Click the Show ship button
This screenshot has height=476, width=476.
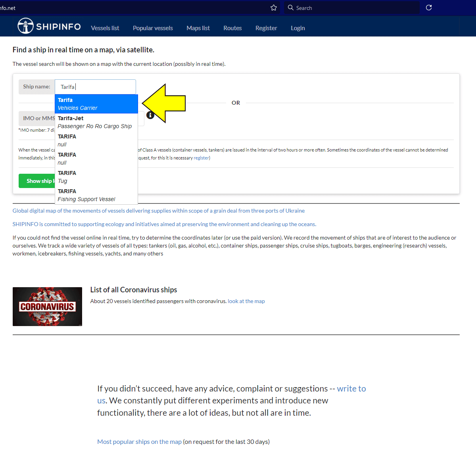pyautogui.click(x=37, y=181)
